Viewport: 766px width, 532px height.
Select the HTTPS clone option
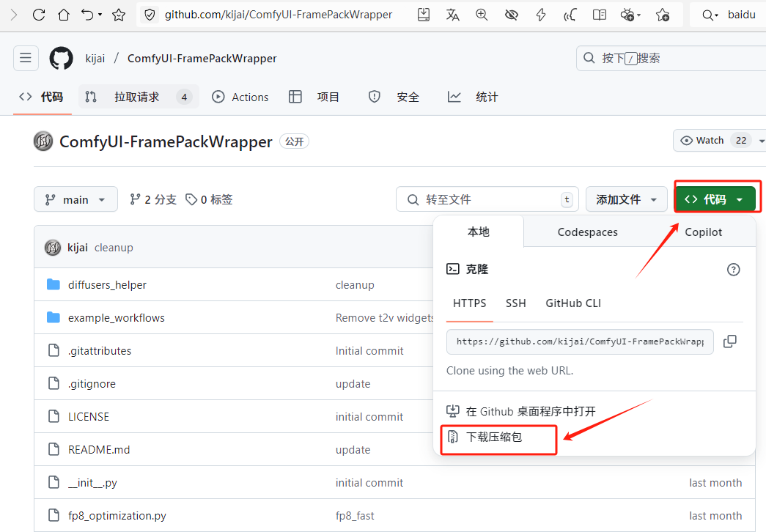pyautogui.click(x=469, y=303)
